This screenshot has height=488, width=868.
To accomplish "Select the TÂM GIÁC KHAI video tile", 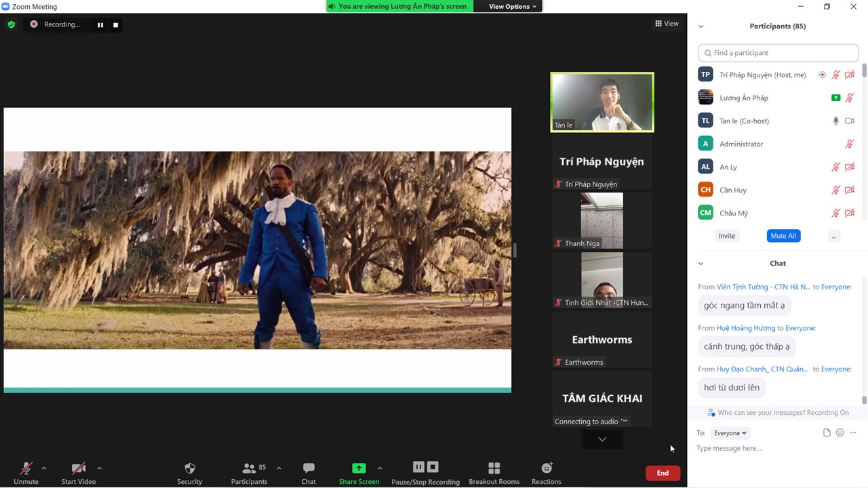I will [602, 398].
